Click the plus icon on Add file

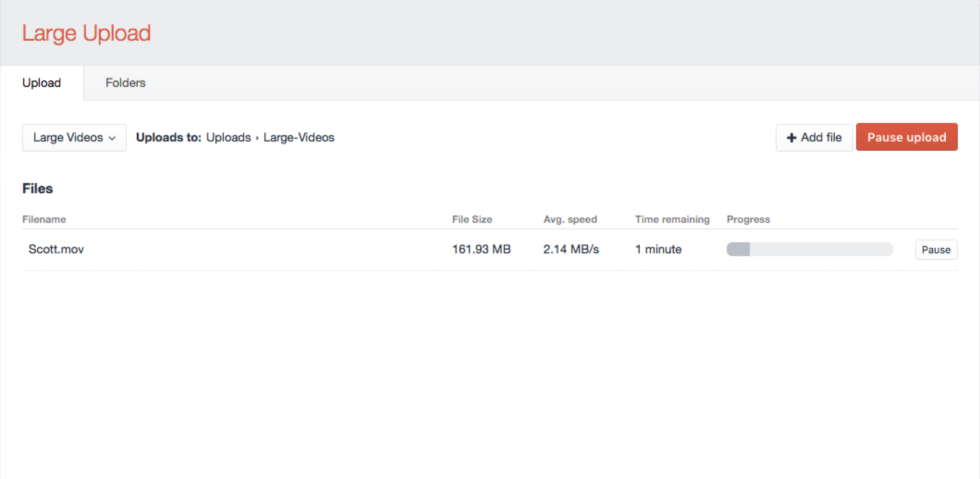[791, 138]
